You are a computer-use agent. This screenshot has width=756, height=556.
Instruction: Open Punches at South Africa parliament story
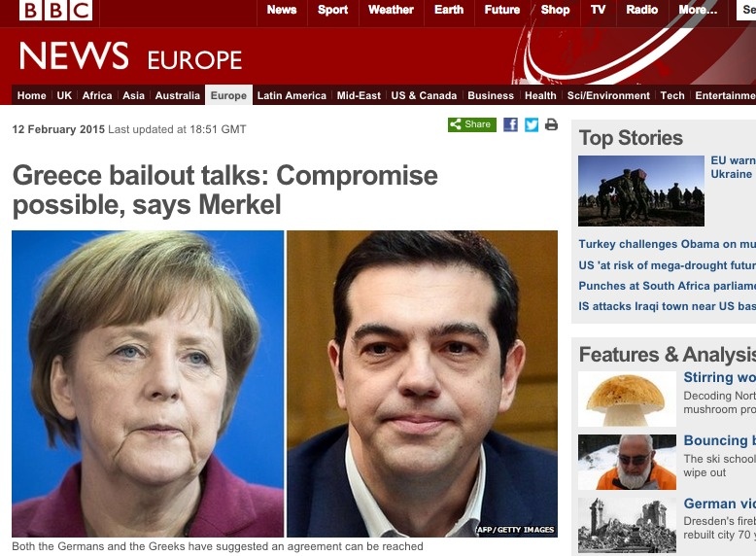tap(668, 286)
